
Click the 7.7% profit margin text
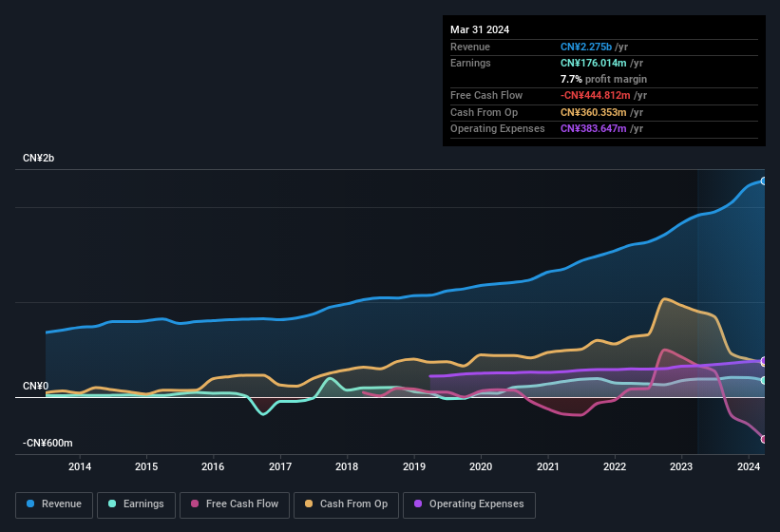click(603, 79)
